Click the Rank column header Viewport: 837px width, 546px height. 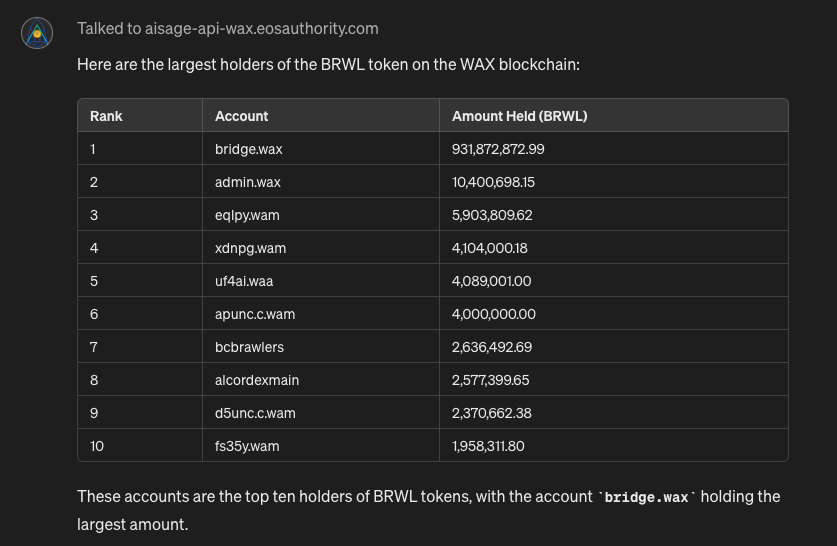(106, 116)
